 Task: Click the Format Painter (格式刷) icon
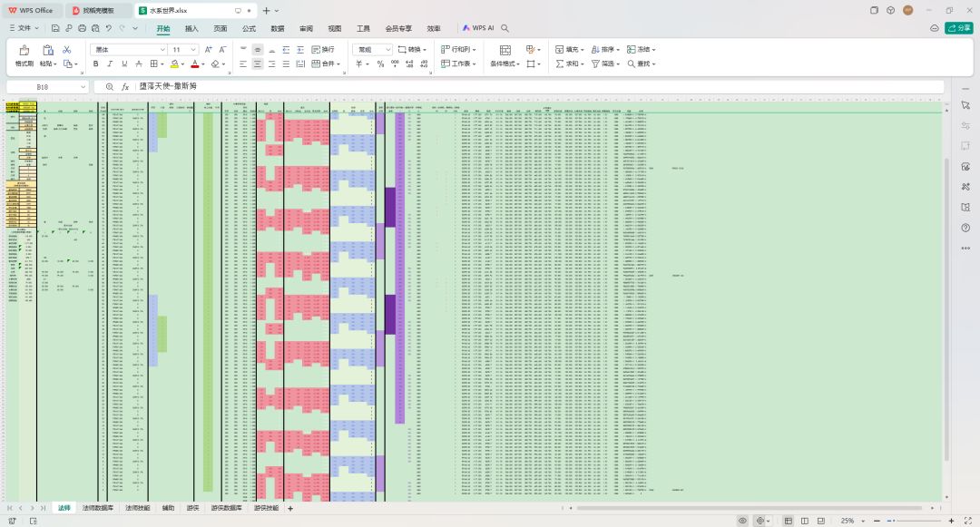(24, 50)
